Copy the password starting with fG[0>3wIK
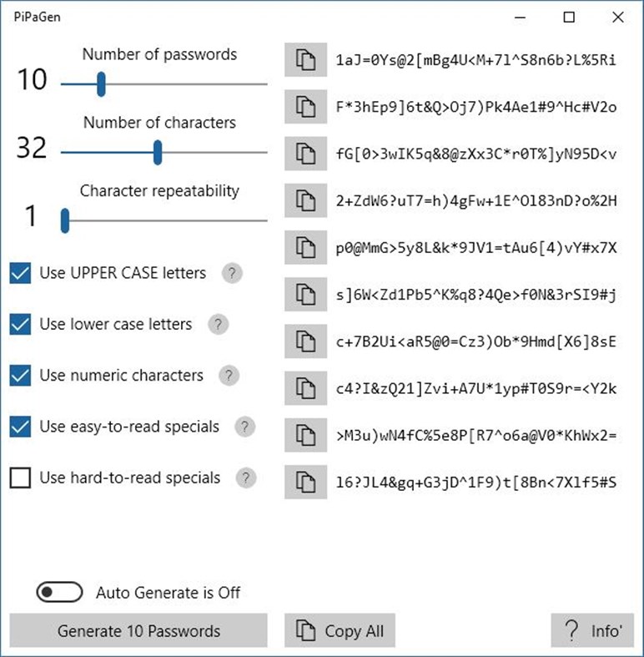Viewport: 644px width, 657px height. point(305,154)
